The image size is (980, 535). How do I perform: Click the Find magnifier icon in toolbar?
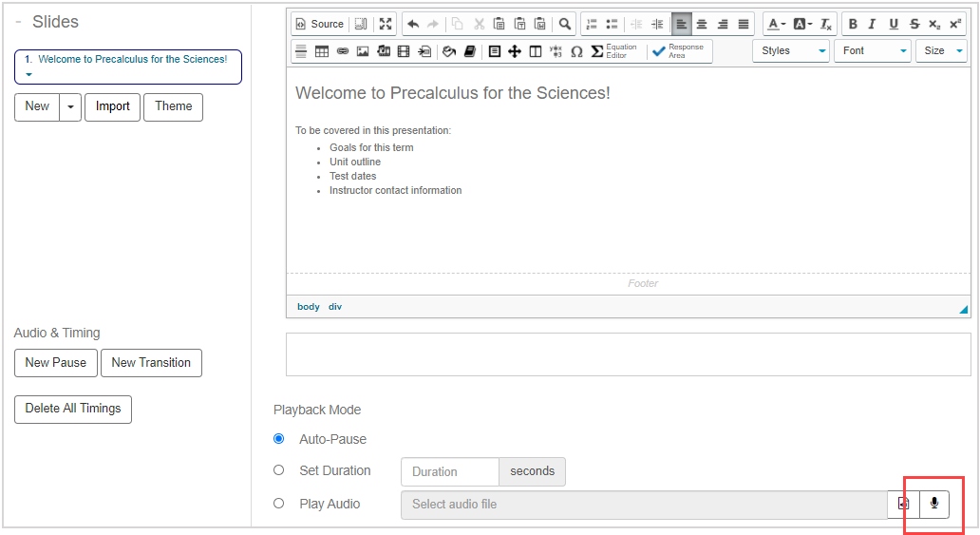(565, 24)
